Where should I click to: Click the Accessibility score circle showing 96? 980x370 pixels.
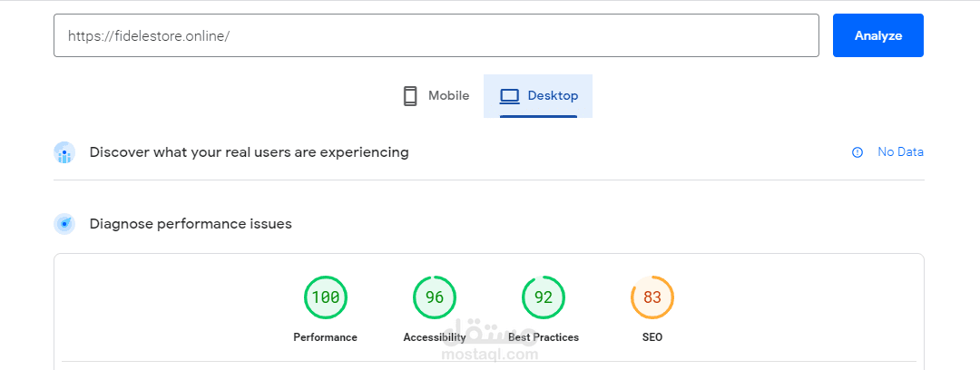[435, 297]
